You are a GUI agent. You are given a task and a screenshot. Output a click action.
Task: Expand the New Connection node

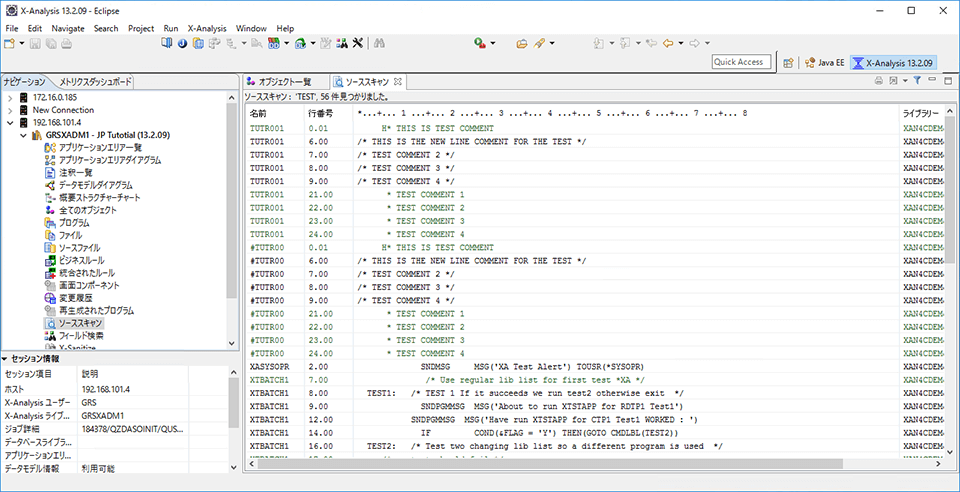pyautogui.click(x=10, y=110)
